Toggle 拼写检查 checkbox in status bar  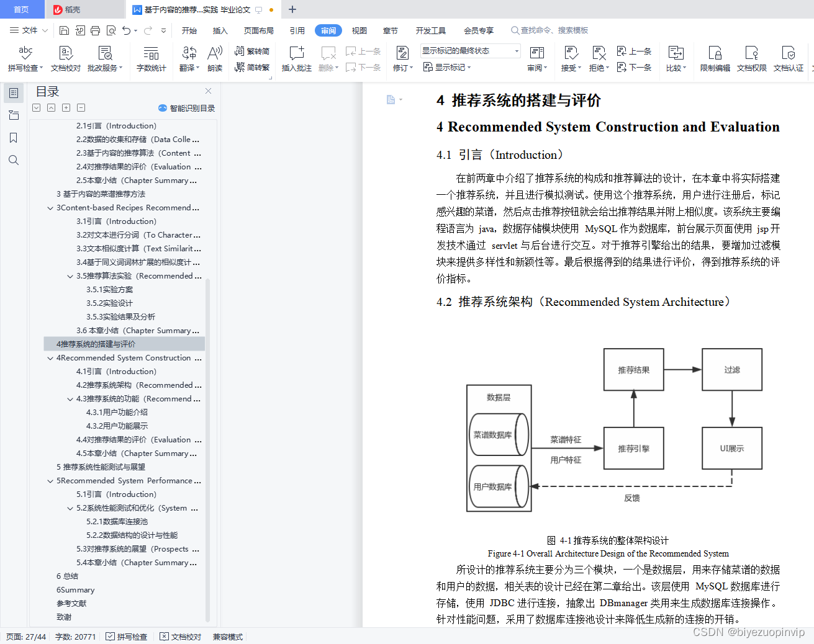point(127,637)
